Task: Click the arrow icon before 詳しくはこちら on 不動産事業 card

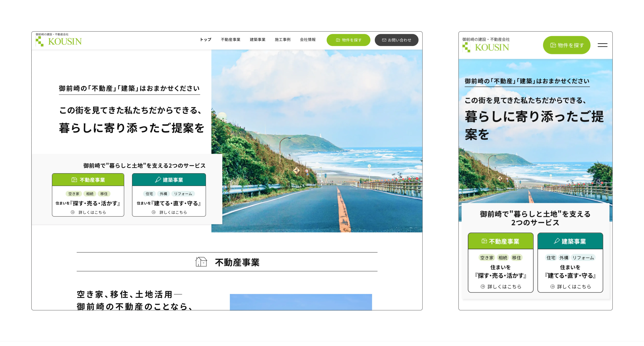Action: (x=73, y=212)
